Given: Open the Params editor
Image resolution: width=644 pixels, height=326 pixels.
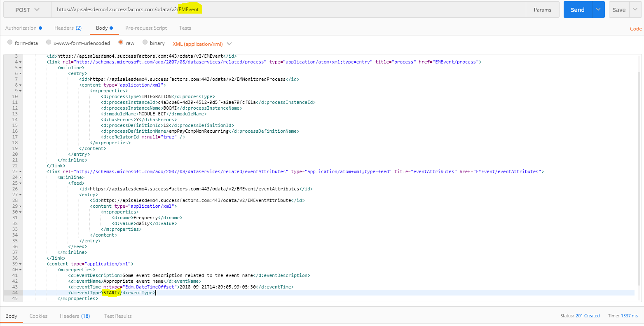Looking at the screenshot, I should (x=542, y=9).
